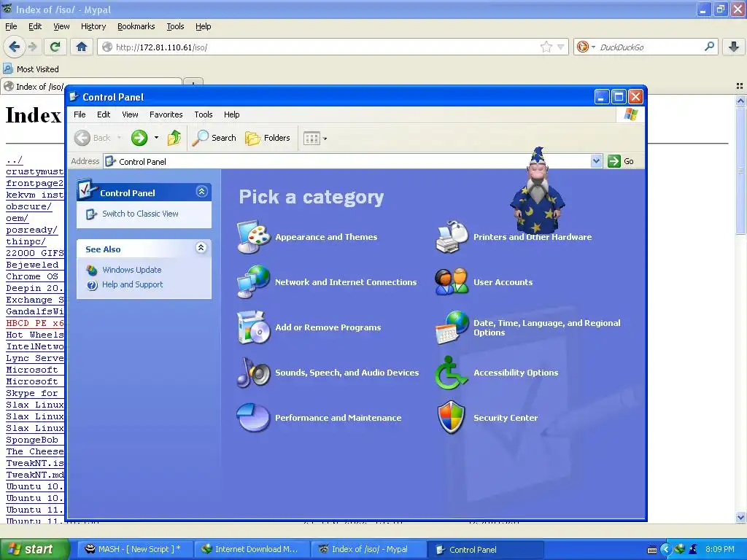The image size is (747, 560).
Task: Open Mypal Bookmarks menu
Action: coord(136,26)
